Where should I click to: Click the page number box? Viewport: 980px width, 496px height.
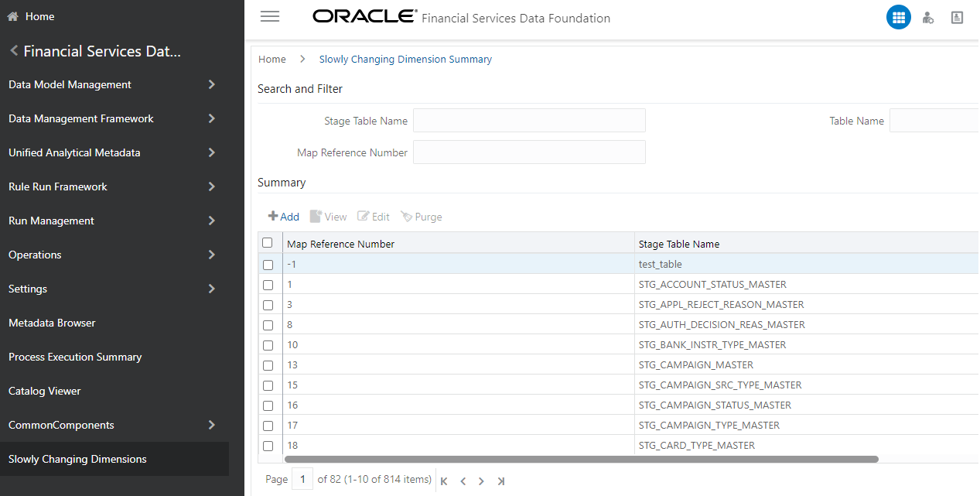tap(302, 480)
